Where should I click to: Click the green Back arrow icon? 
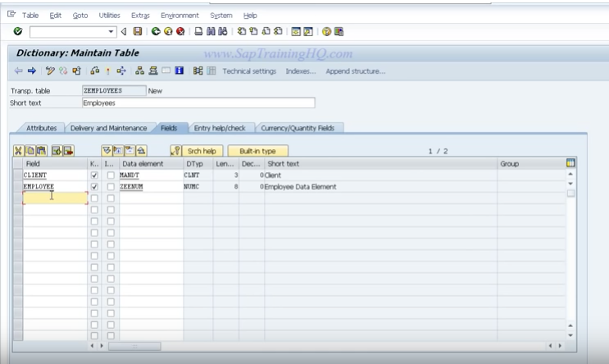coord(154,31)
